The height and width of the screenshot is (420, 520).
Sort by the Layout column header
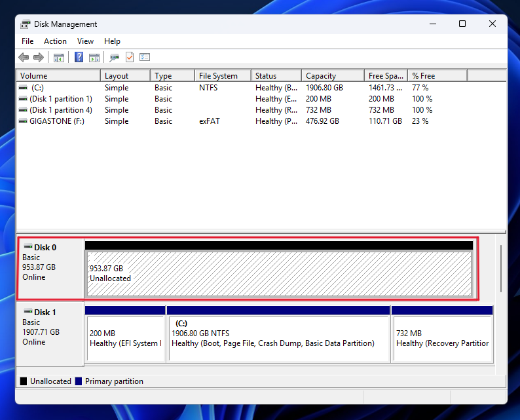click(125, 75)
